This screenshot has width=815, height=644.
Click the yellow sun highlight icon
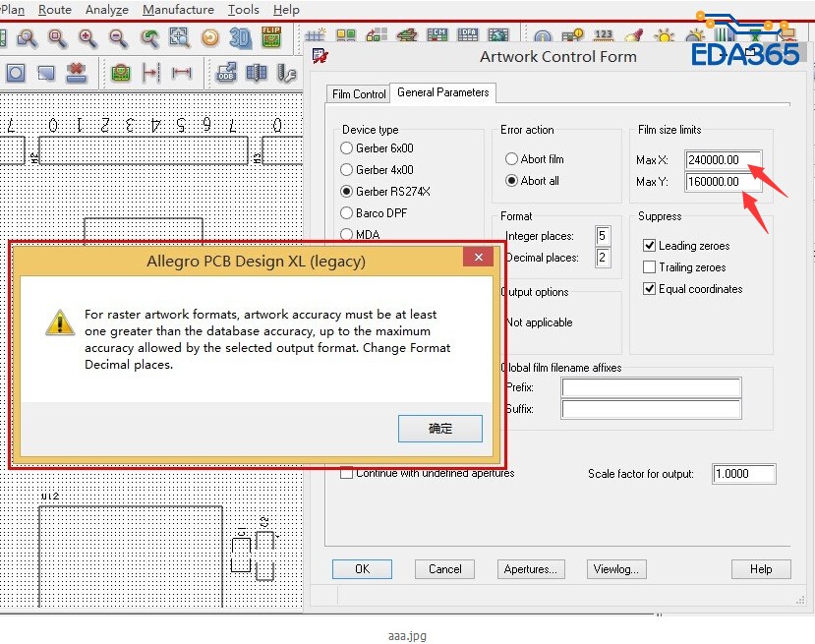[665, 36]
